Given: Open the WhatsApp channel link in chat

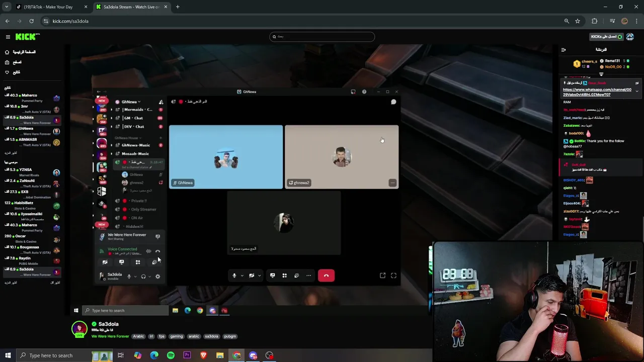Looking at the screenshot, I should click(597, 92).
